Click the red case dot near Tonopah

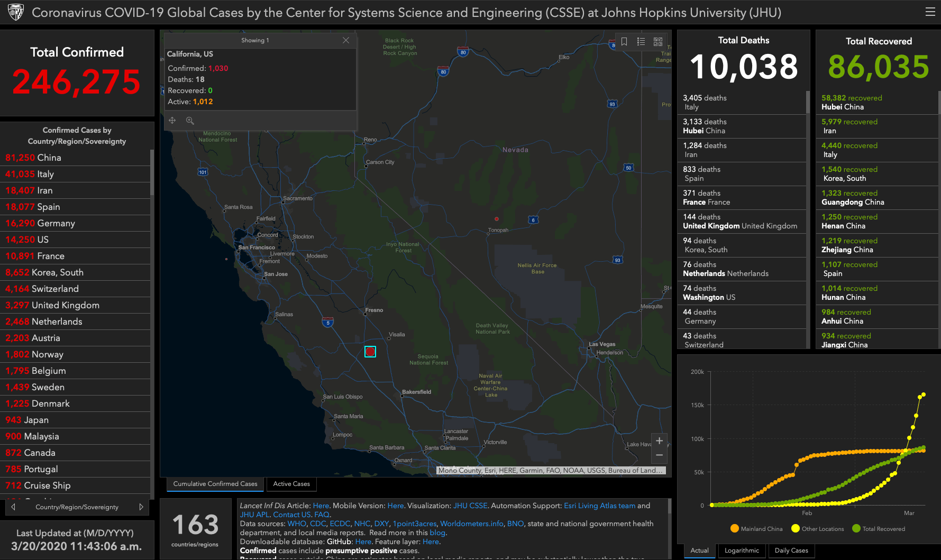point(496,219)
